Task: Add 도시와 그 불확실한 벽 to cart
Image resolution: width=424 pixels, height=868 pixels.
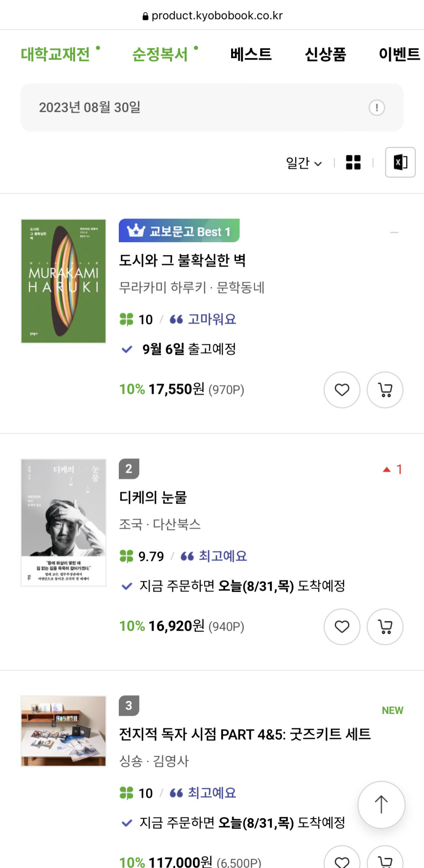Action: pos(385,390)
